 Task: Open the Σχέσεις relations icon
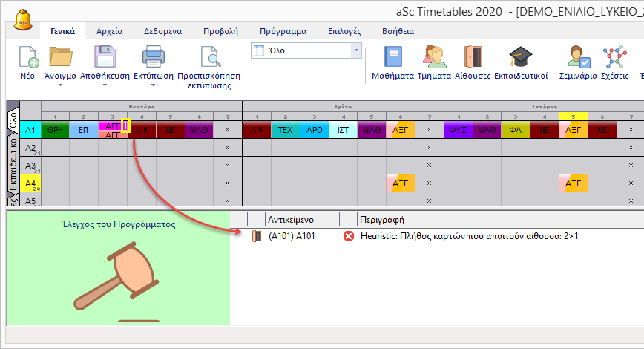click(x=614, y=58)
